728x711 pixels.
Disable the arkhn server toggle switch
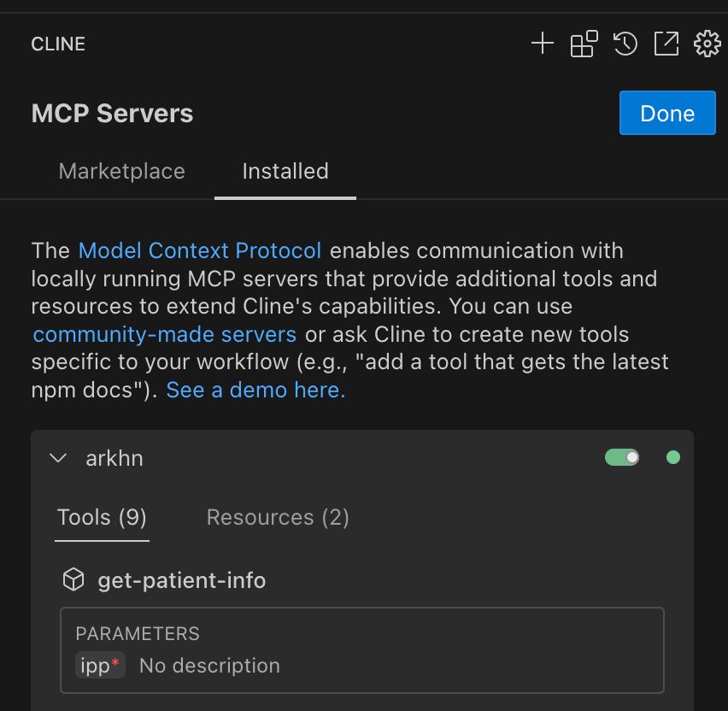tap(622, 458)
